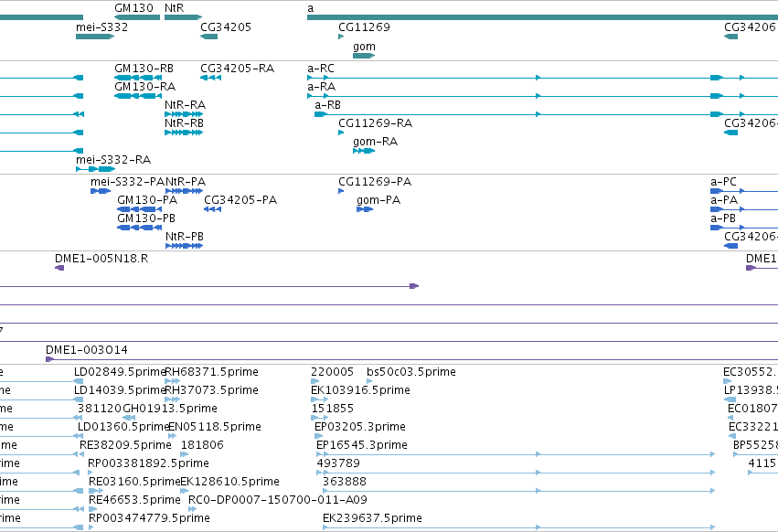Select the a-RC transcript label
The height and width of the screenshot is (532, 778).
point(321,69)
